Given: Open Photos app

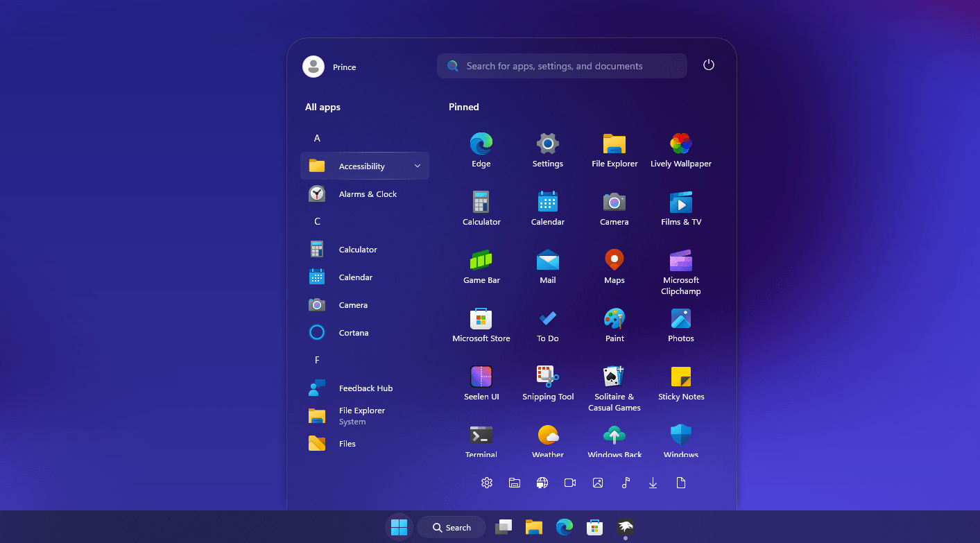Looking at the screenshot, I should (x=681, y=325).
